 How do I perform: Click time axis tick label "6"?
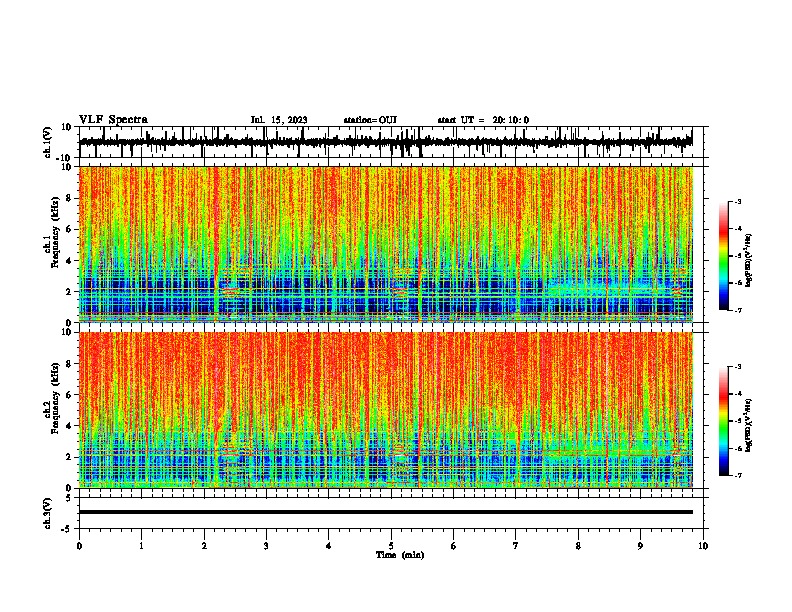454,546
